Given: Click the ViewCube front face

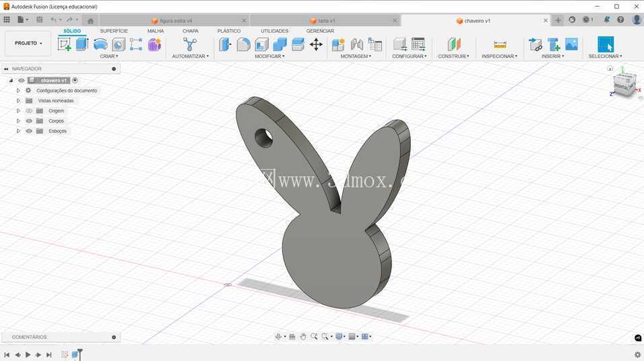Looking at the screenshot, I should pos(621,86).
